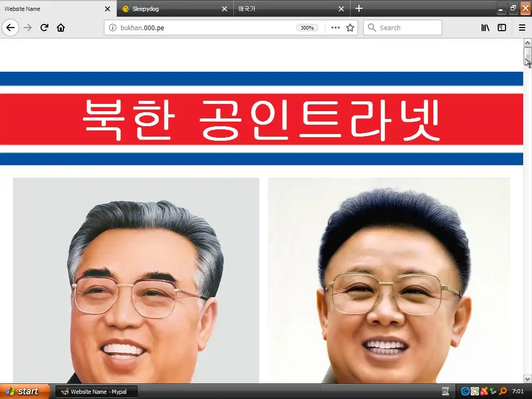Reset the 300% zoom indicator
Screen dimensions: 532x399
tap(307, 28)
